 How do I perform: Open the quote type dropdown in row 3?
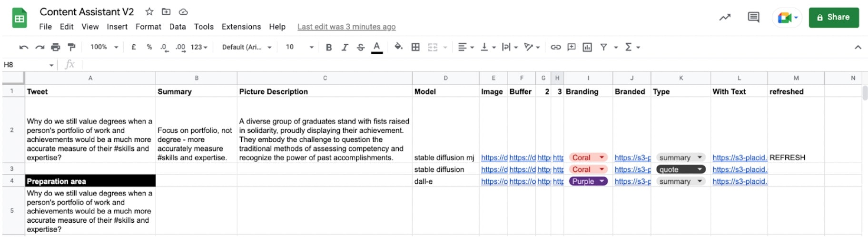coord(681,169)
